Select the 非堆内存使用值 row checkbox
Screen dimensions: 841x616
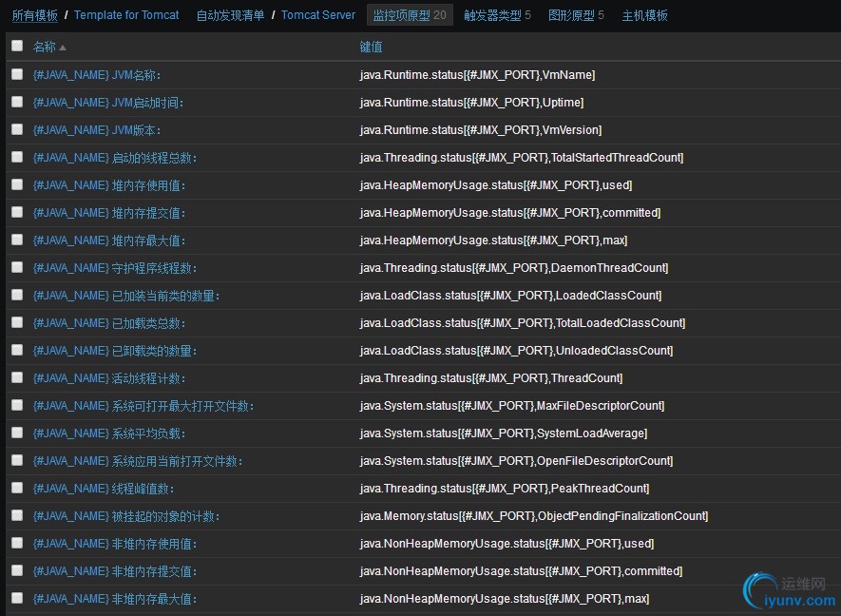pos(17,543)
